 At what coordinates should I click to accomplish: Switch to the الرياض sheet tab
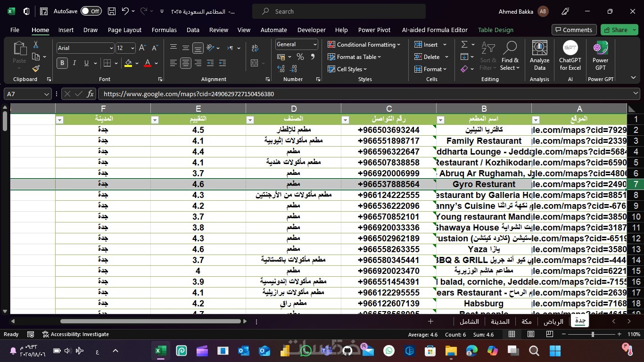click(x=553, y=321)
